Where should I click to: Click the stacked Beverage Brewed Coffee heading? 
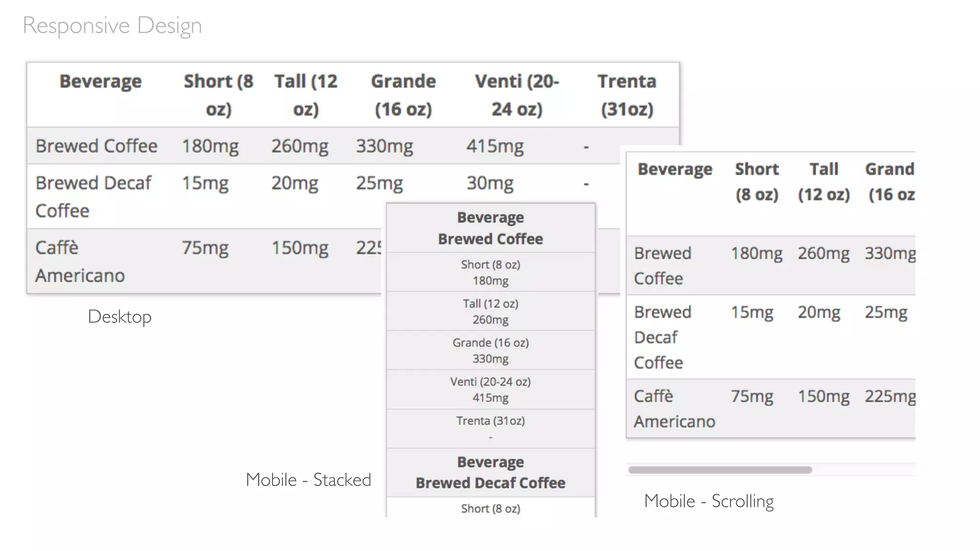tap(490, 228)
